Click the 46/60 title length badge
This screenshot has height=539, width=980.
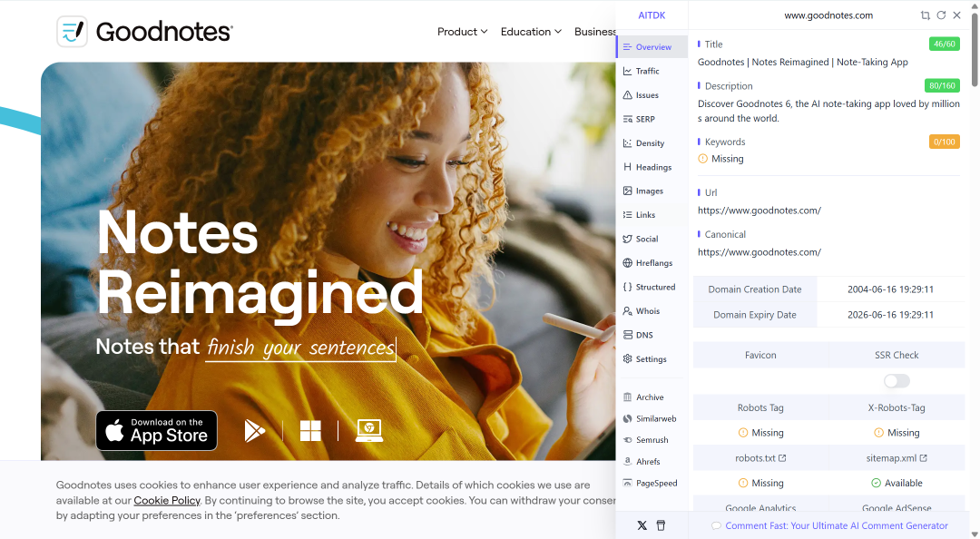944,44
